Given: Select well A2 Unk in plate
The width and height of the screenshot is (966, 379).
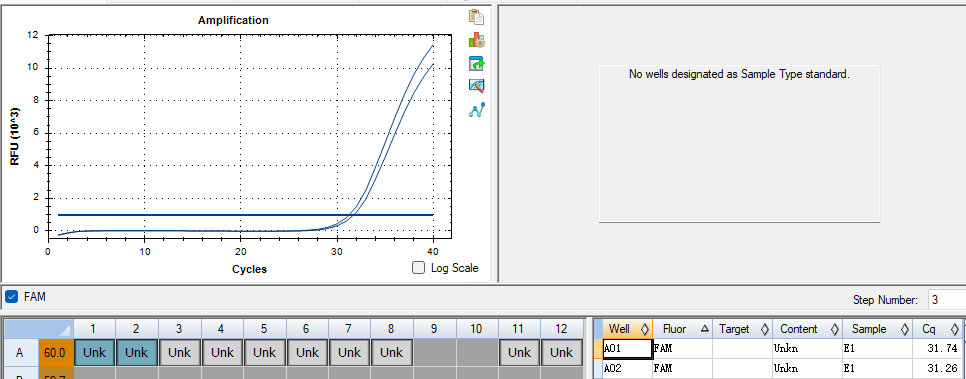Looking at the screenshot, I should coord(137,353).
